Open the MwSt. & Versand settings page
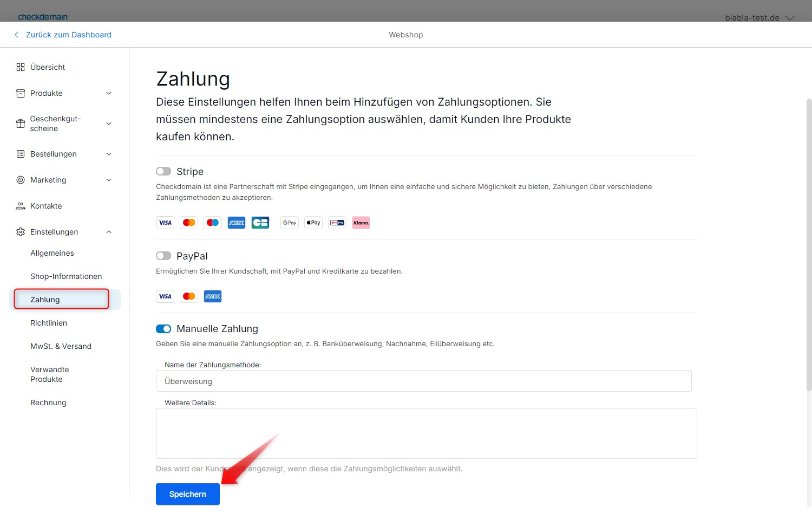This screenshot has width=812, height=532. [x=61, y=346]
